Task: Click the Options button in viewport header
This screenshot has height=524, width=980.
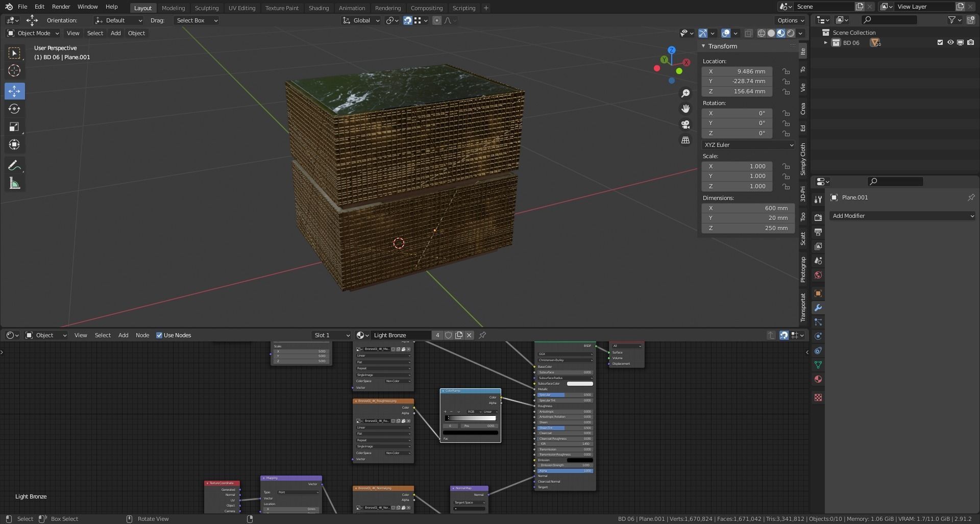Action: pyautogui.click(x=790, y=20)
